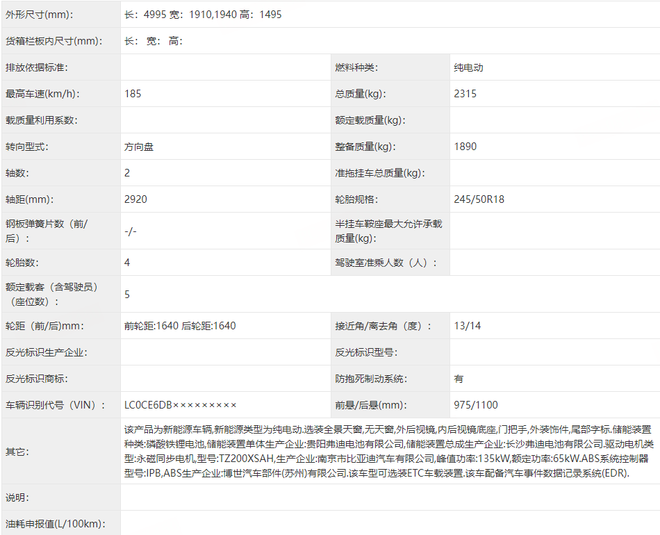This screenshot has width=660, height=535.
Task: Select the wheelbase value 2920
Action: [x=135, y=199]
